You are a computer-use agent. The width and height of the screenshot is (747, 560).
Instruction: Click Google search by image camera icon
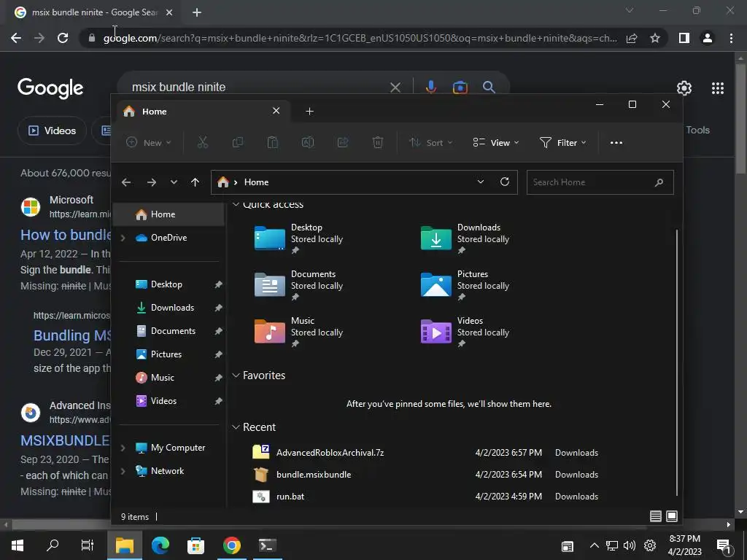point(460,87)
